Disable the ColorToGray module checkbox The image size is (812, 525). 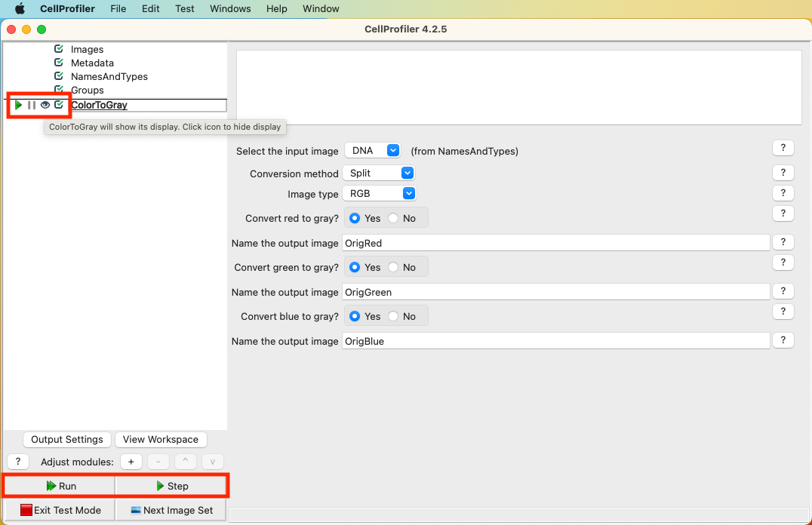point(59,105)
